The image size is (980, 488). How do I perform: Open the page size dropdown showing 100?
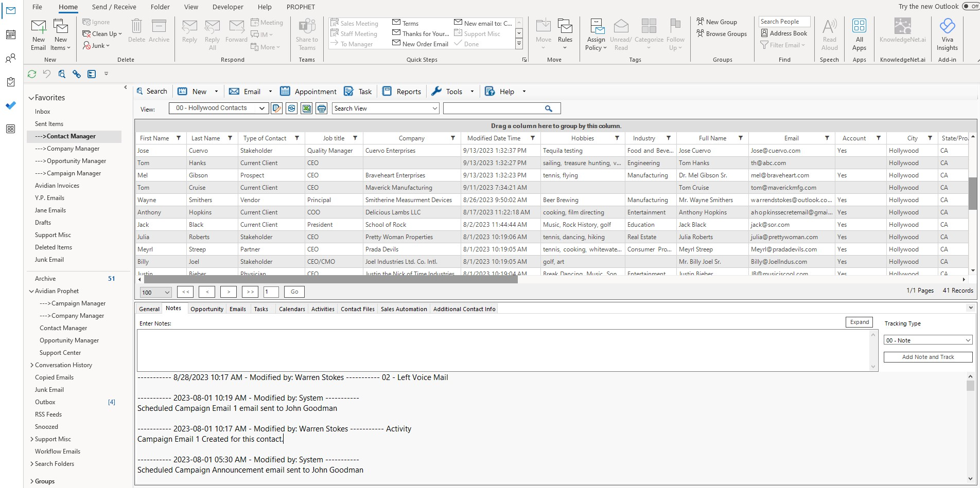155,292
